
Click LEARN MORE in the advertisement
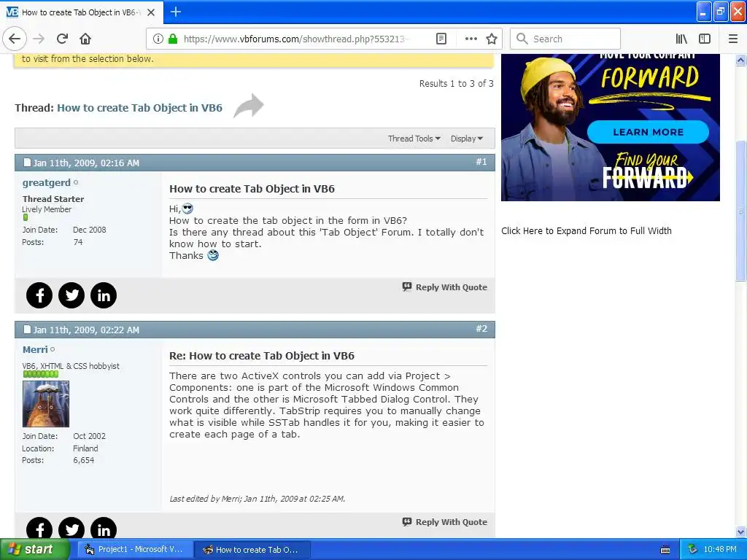[648, 132]
